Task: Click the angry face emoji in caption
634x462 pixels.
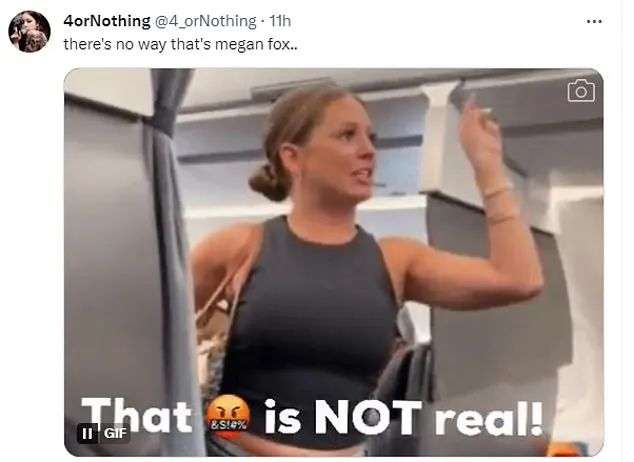Action: tap(228, 417)
